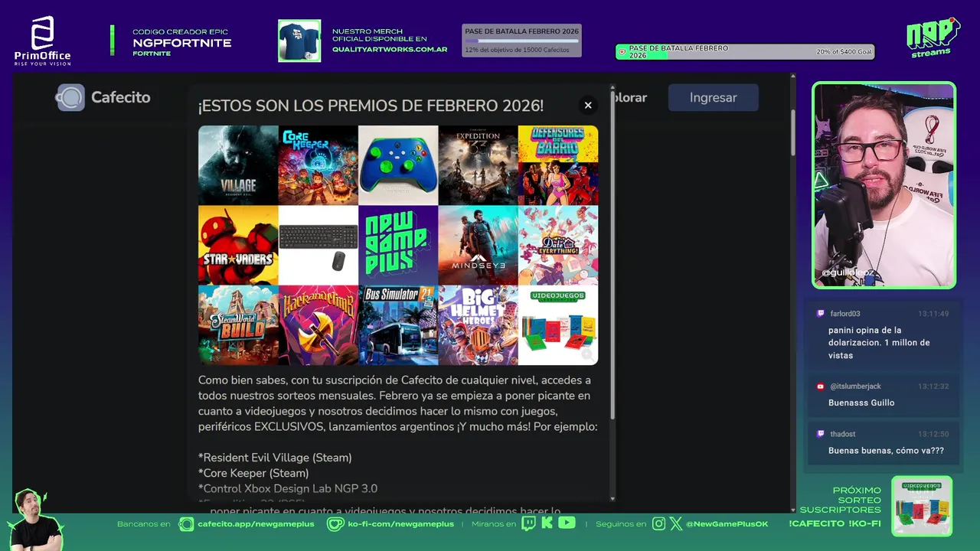Select the Hack and Climb thumbnail
Screen dimensions: 980x551
318,325
